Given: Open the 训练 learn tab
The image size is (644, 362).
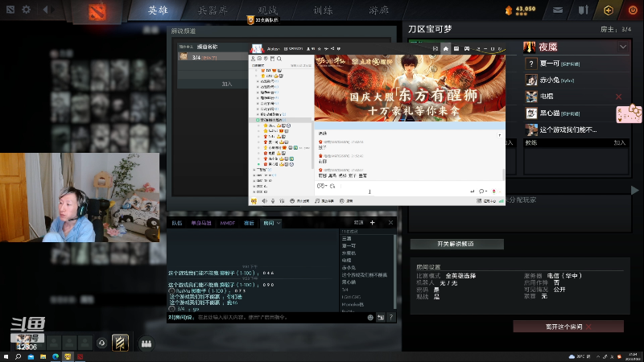Looking at the screenshot, I should click(x=324, y=10).
